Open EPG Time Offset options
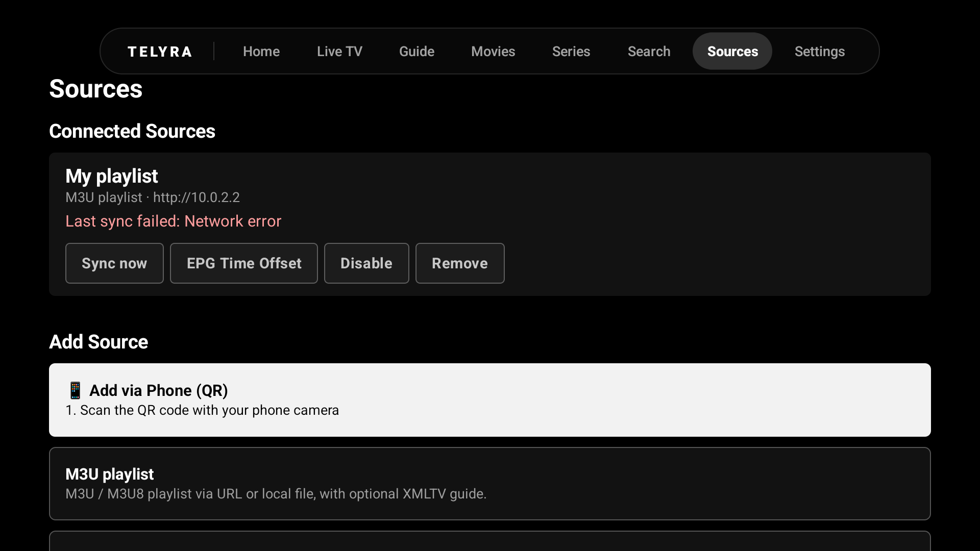 [x=244, y=263]
